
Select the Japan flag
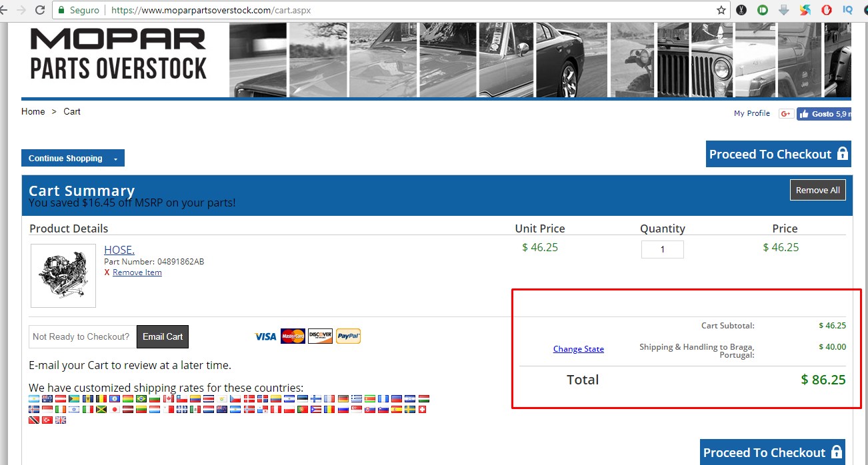[115, 409]
